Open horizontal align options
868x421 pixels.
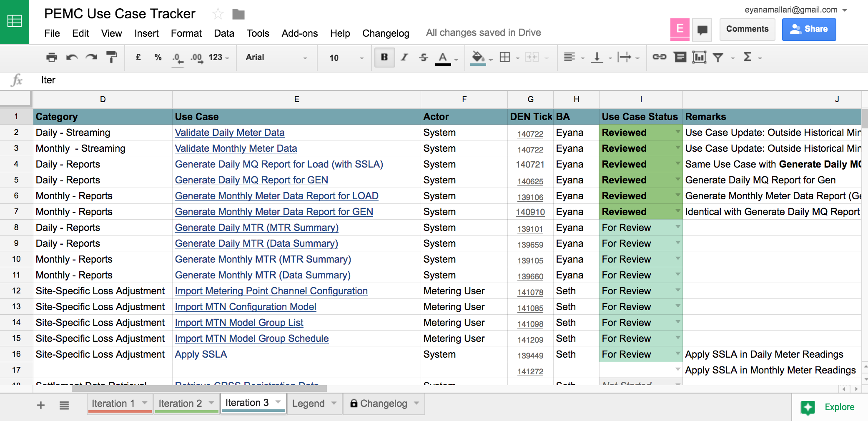point(569,57)
